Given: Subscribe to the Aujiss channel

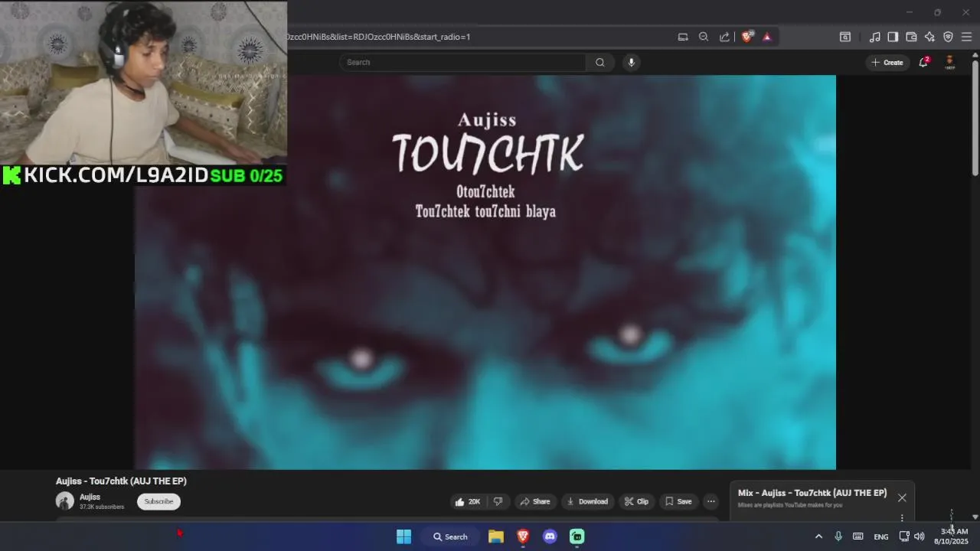Looking at the screenshot, I should 158,501.
